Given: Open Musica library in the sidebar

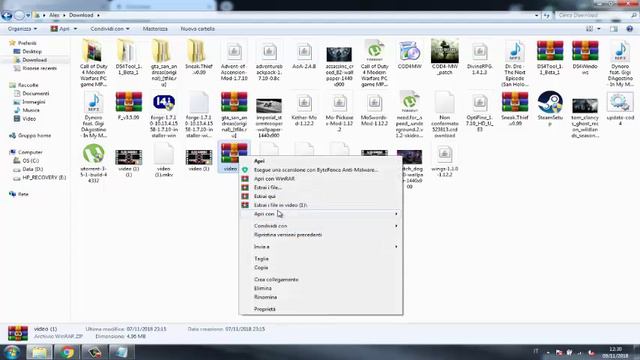Looking at the screenshot, I should [31, 110].
